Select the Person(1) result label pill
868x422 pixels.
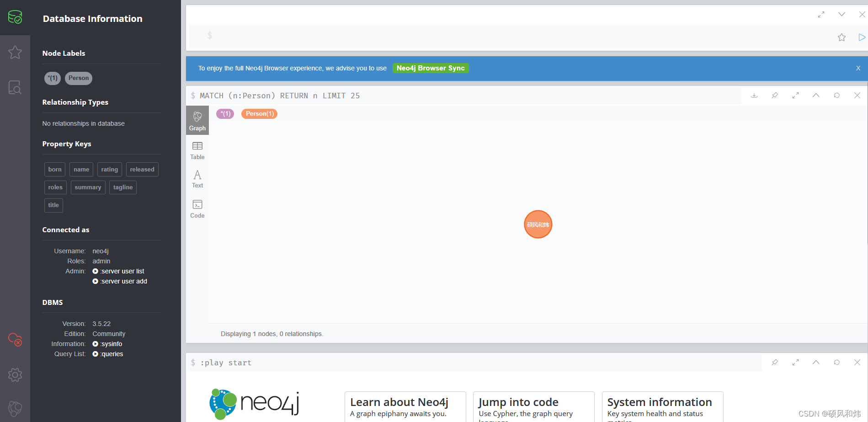(x=260, y=114)
